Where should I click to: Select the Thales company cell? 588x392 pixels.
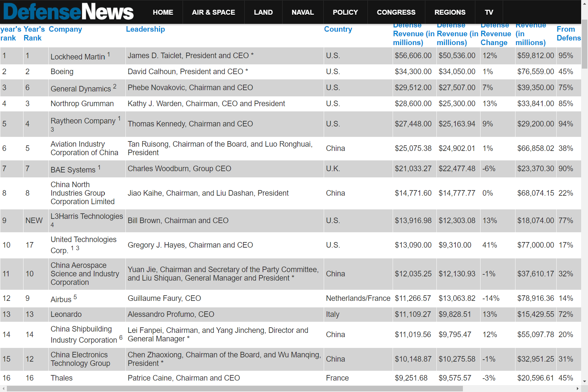[87, 378]
